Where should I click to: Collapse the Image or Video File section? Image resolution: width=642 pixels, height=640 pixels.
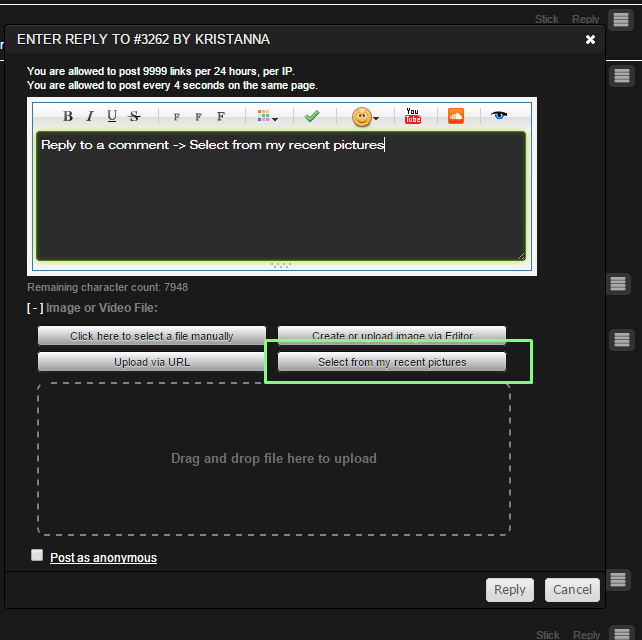35,308
